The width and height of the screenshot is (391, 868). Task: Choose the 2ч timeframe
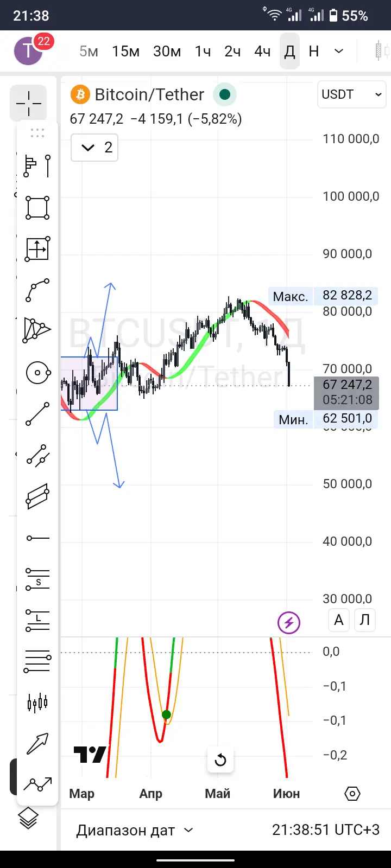pos(232,52)
